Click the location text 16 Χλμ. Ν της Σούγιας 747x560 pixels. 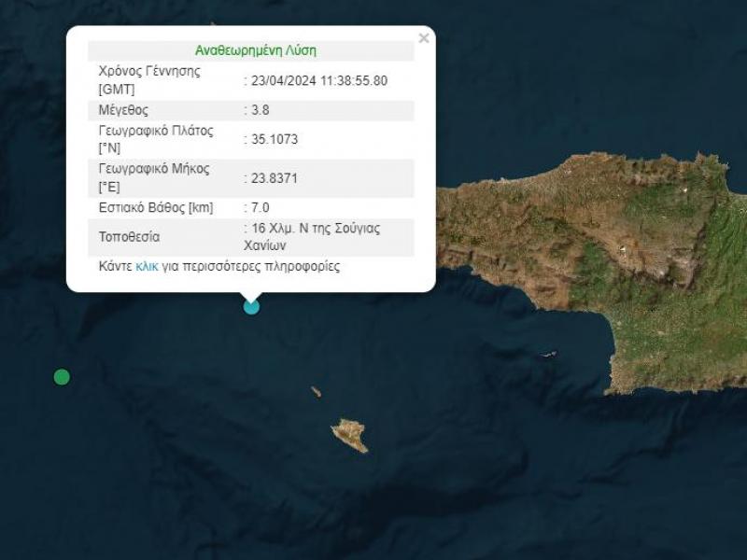[316, 229]
